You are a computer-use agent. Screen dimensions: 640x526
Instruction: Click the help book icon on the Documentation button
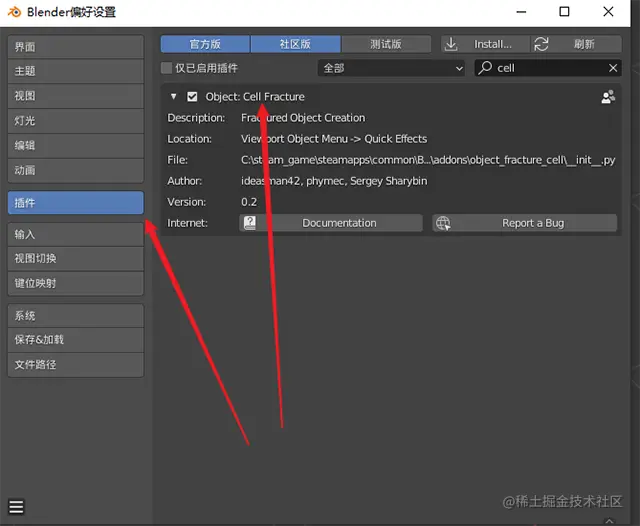pos(250,223)
